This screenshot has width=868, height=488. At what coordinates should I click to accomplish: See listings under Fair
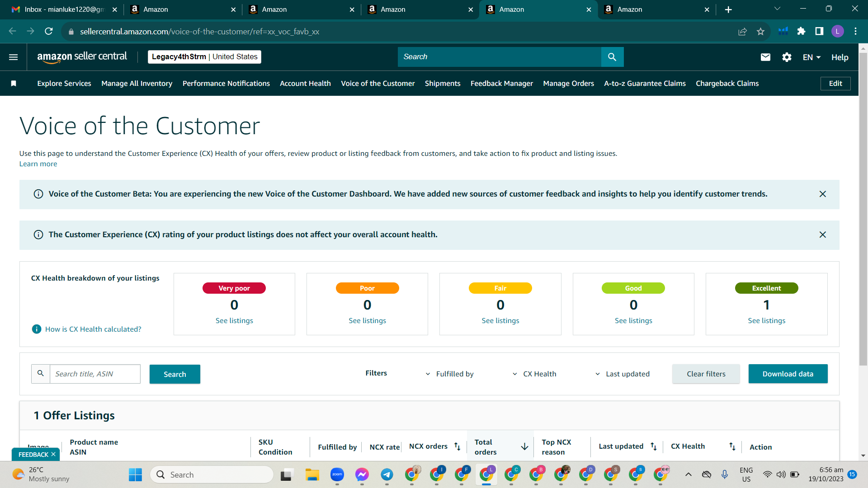click(x=500, y=321)
